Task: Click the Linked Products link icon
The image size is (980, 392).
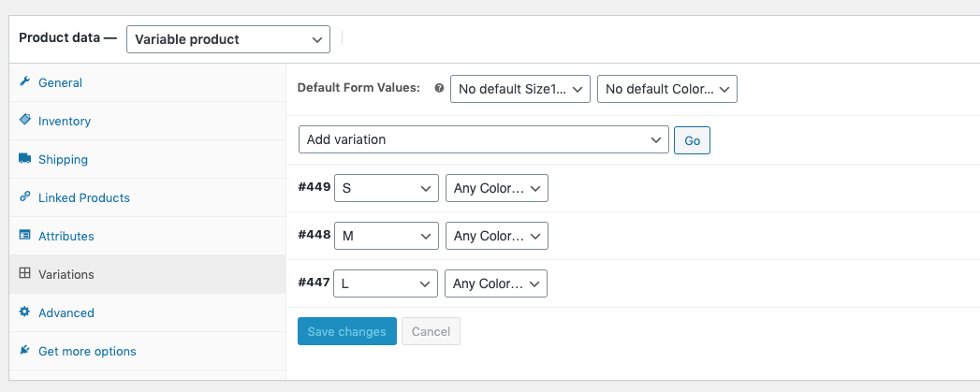Action: click(25, 197)
